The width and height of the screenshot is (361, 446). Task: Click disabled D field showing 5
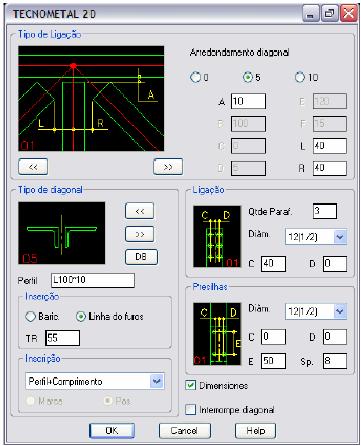click(x=248, y=168)
